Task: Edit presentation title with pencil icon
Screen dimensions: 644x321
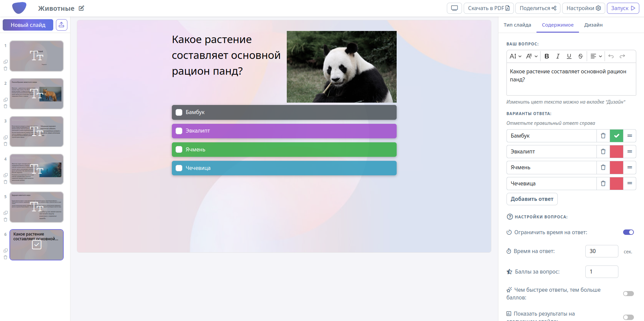Action: (x=81, y=8)
